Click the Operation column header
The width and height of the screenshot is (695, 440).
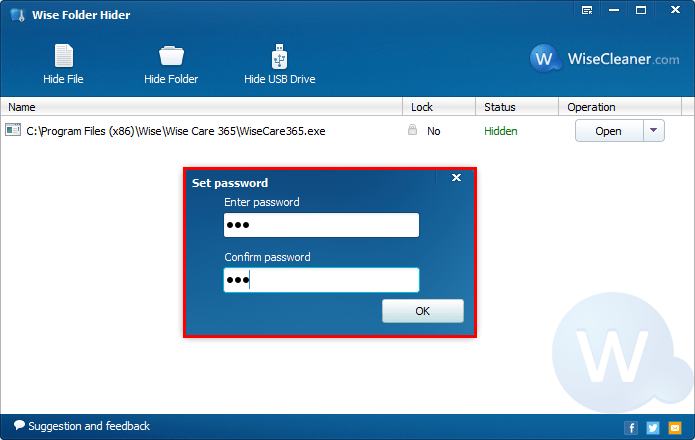point(620,107)
